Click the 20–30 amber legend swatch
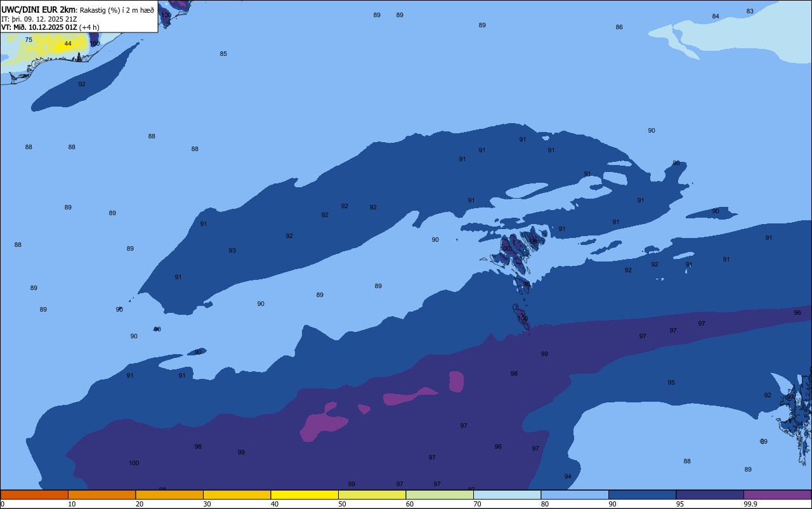The height and width of the screenshot is (509, 812). click(x=169, y=494)
